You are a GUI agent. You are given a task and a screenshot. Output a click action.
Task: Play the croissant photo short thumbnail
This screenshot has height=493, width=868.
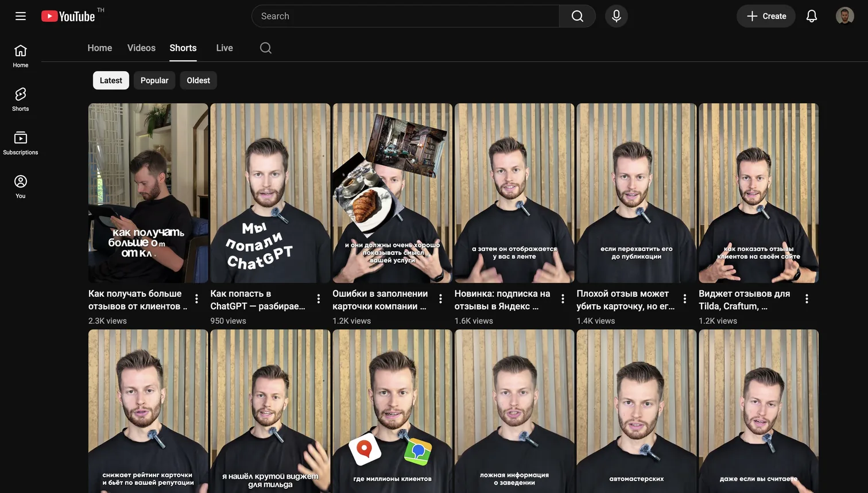(x=392, y=193)
